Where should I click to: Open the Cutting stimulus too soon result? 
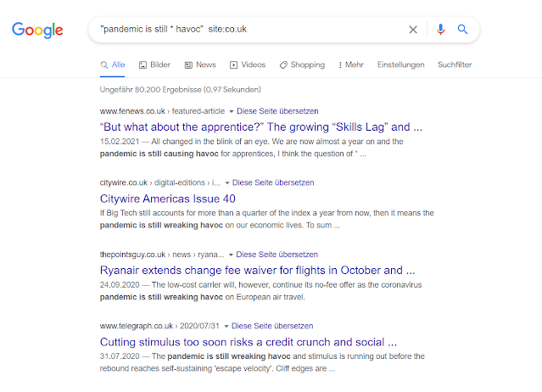coord(249,342)
